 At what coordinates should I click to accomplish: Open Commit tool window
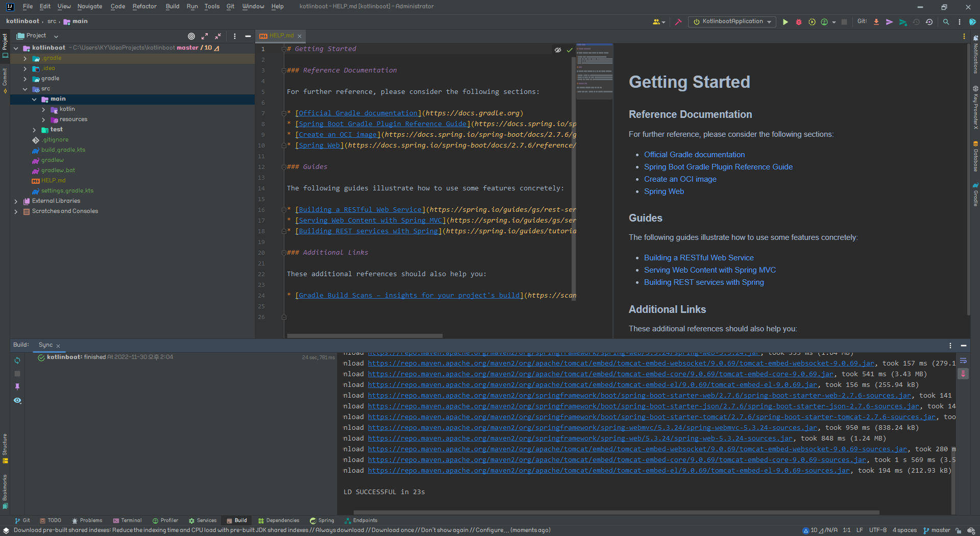(x=5, y=80)
